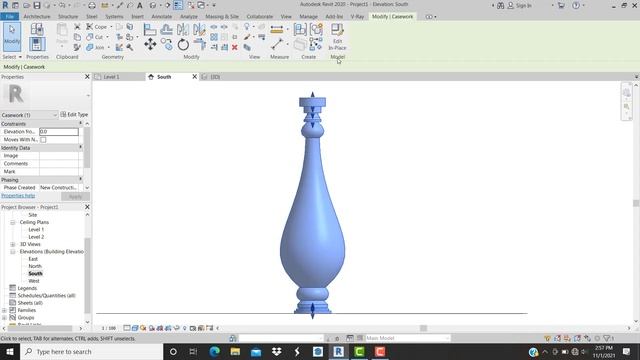This screenshot has width=640, height=360.
Task: Open the Casework (1) filter dropdown
Action: 29,115
